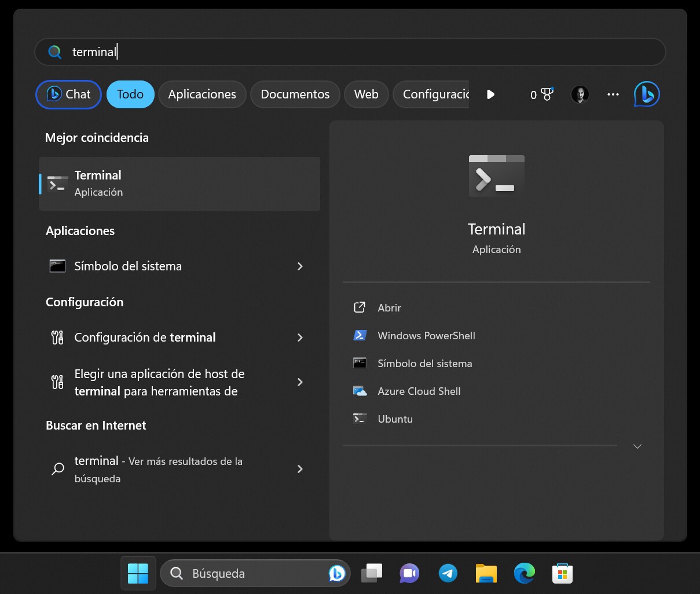700x594 pixels.
Task: Open Ver más resultados de la búsqueda
Action: (158, 469)
